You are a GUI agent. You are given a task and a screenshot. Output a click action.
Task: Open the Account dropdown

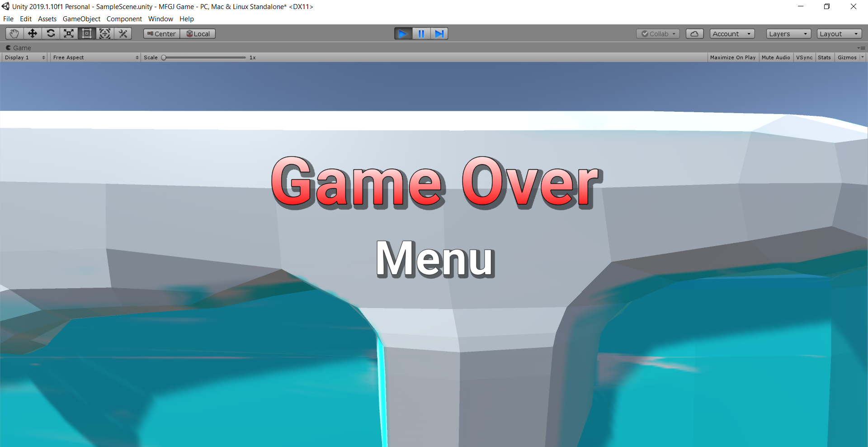[x=732, y=34]
